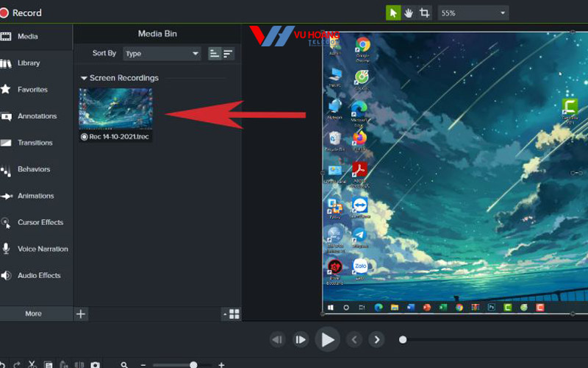Click the Rec 14-10-2021.trec file name
588x368 pixels.
[x=119, y=137]
